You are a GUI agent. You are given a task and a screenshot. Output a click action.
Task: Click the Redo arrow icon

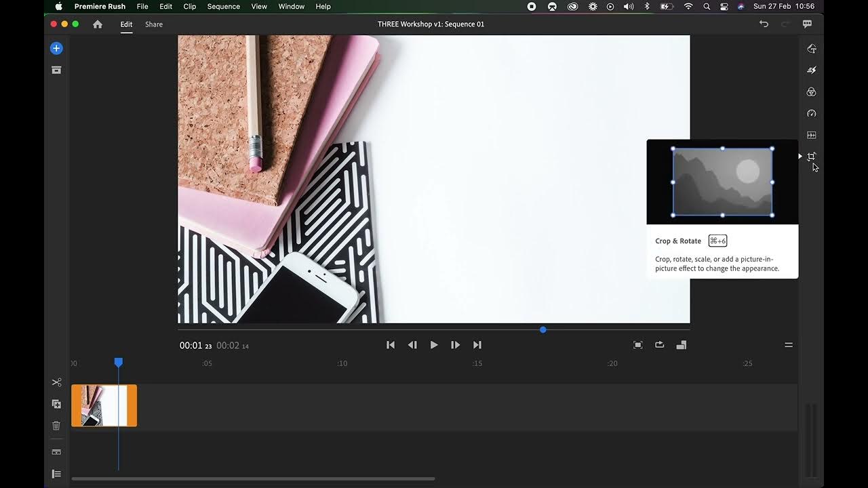pyautogui.click(x=785, y=24)
